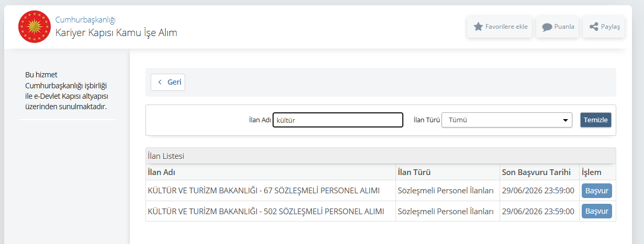This screenshot has height=244, width=644.
Task: Click Kariyer Kapısı Kamu İşe Alım title
Action: pyautogui.click(x=116, y=33)
